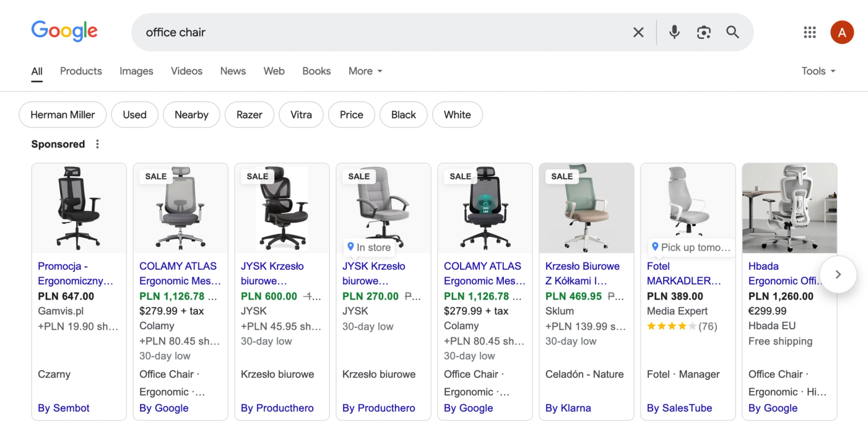This screenshot has height=435, width=868.
Task: Open the Videos tab
Action: tap(187, 71)
